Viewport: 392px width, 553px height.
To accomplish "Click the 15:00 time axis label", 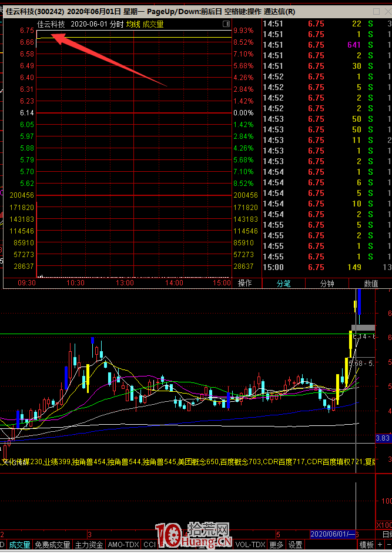I will (222, 283).
